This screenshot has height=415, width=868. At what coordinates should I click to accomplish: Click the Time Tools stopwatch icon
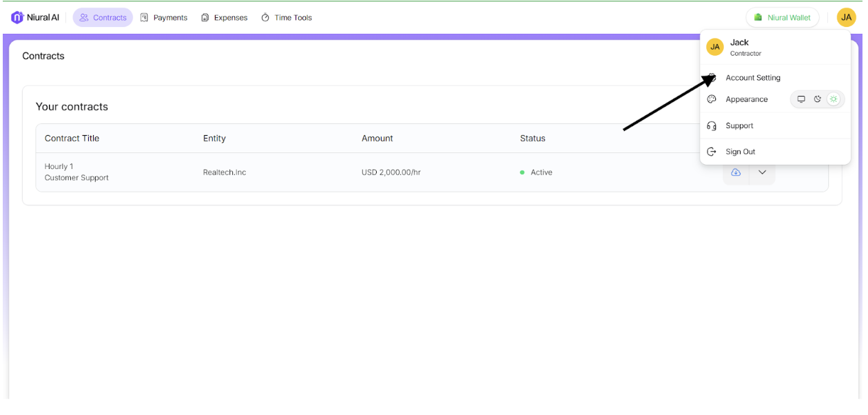click(x=265, y=18)
